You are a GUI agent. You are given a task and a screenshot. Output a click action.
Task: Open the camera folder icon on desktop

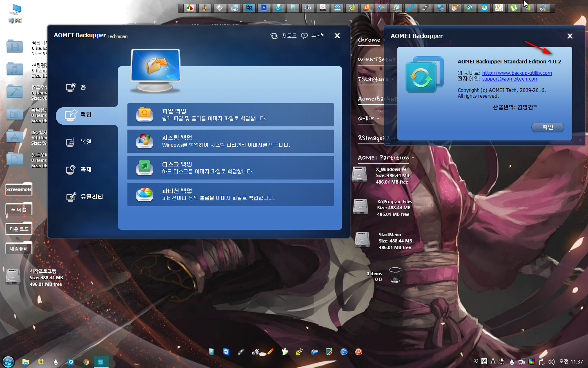coord(15,114)
